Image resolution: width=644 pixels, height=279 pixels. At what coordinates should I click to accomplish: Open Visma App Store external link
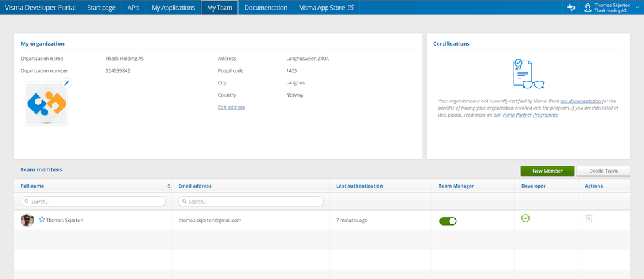click(327, 8)
